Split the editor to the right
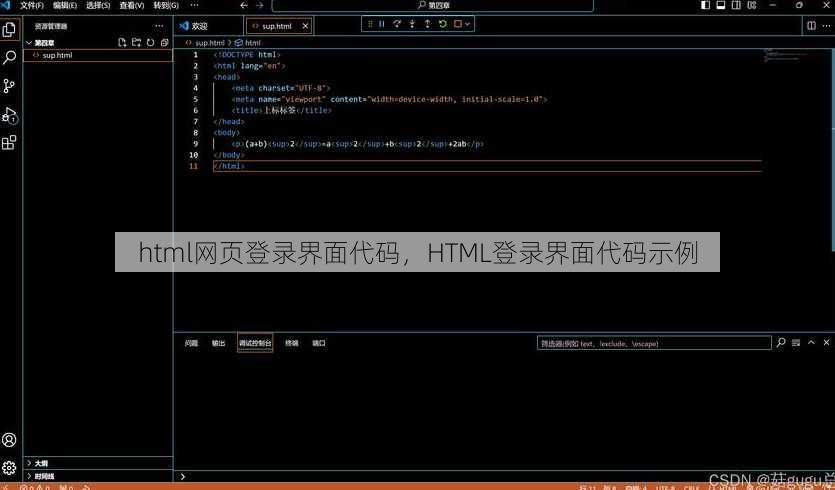835x490 pixels. pyautogui.click(x=811, y=26)
